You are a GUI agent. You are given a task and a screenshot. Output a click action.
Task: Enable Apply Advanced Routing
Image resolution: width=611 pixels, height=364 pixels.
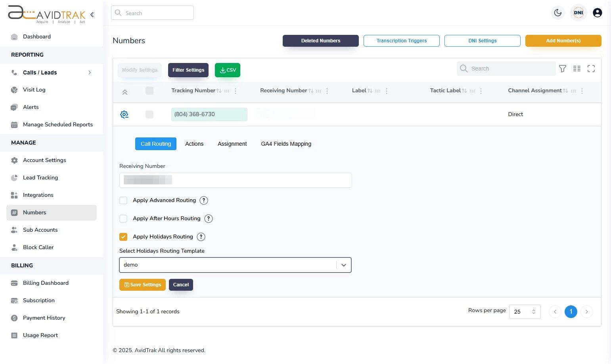pos(123,200)
